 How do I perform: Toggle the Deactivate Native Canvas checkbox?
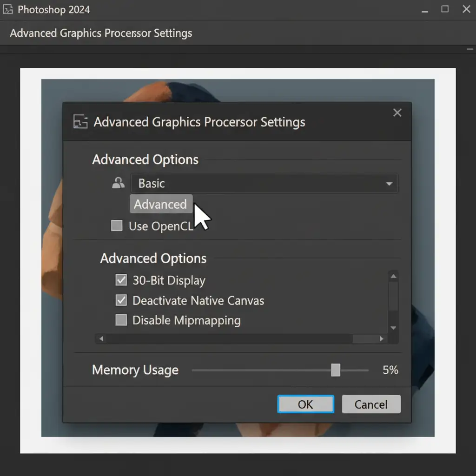121,300
